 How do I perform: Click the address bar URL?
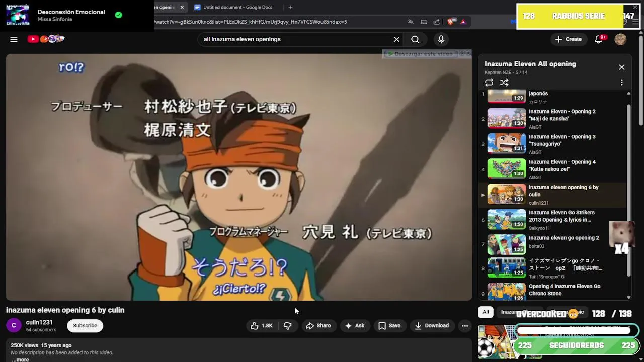point(250,22)
